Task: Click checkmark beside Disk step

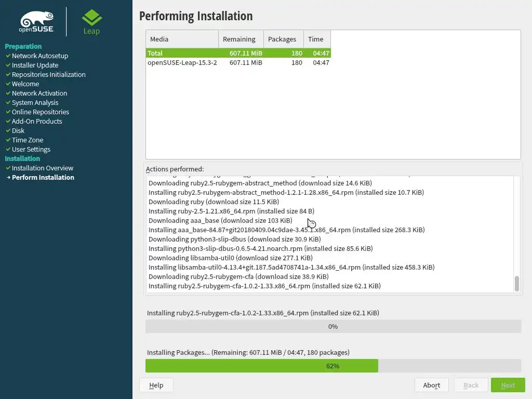Action: [8, 130]
